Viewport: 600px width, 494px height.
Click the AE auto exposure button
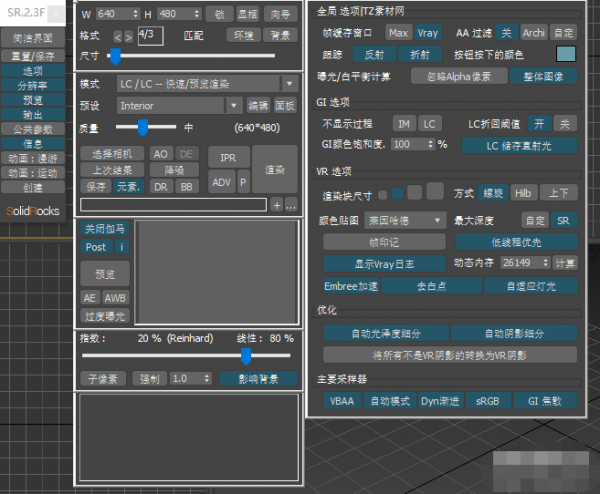click(90, 298)
